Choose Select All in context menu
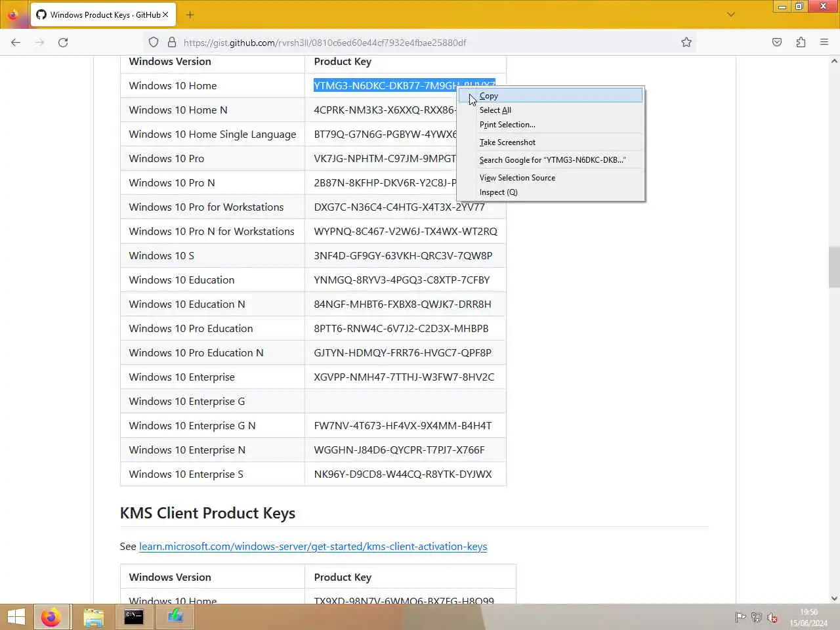 551,110
